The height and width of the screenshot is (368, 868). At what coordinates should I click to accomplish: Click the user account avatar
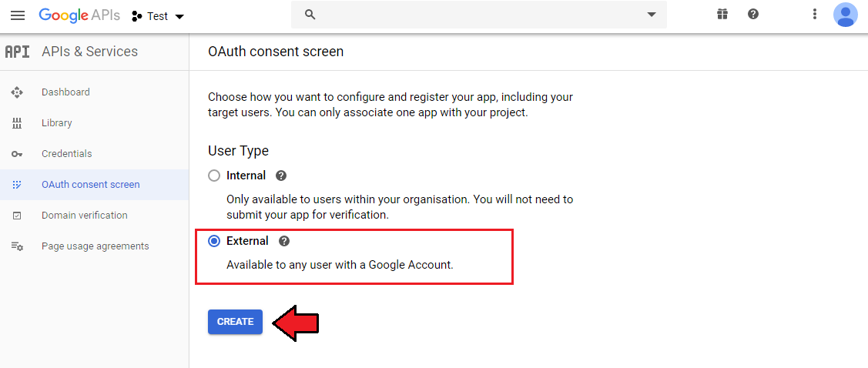(x=846, y=15)
